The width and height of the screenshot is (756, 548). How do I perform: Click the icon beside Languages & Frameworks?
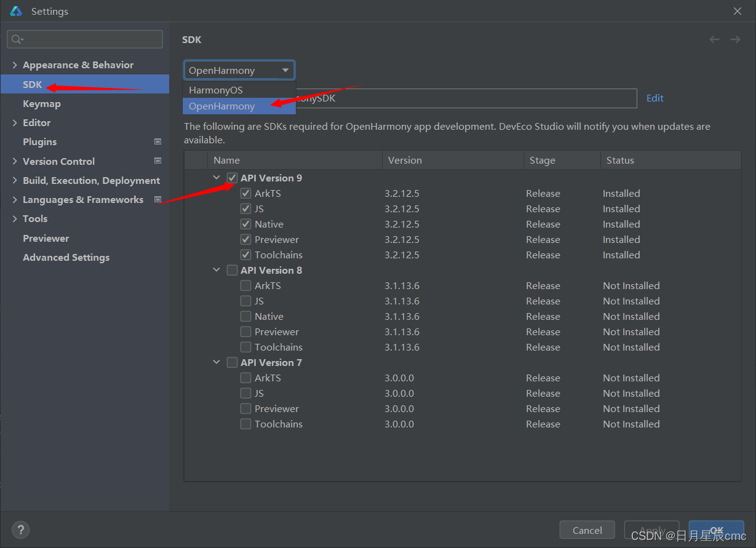click(x=157, y=199)
